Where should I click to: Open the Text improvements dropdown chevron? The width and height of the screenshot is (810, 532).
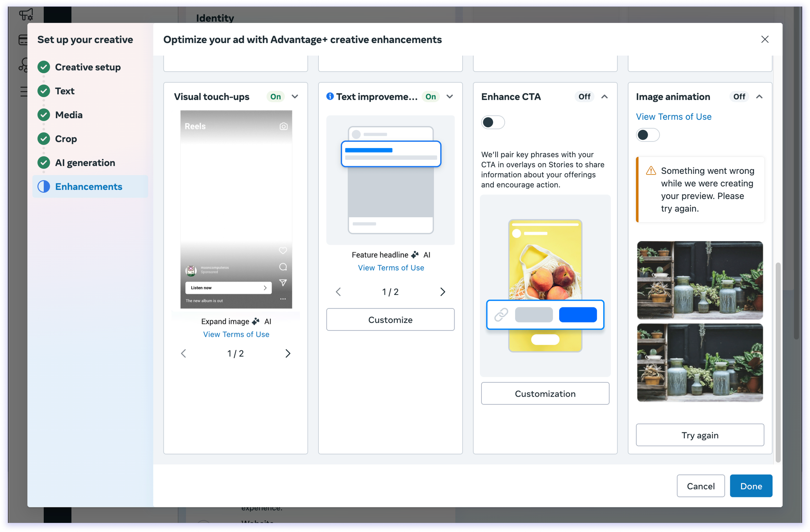click(x=450, y=96)
